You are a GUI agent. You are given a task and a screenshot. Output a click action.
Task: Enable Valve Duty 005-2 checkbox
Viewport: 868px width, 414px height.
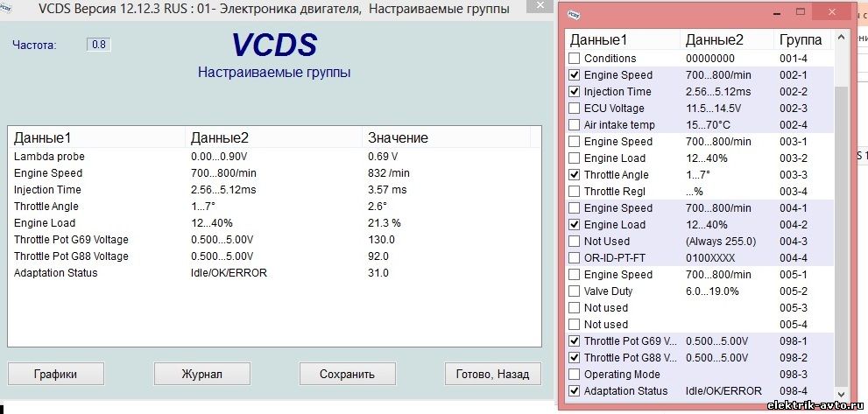point(575,291)
